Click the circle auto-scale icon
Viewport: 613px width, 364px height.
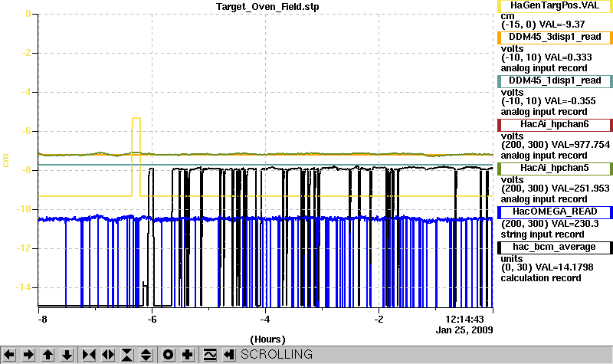[x=168, y=355]
